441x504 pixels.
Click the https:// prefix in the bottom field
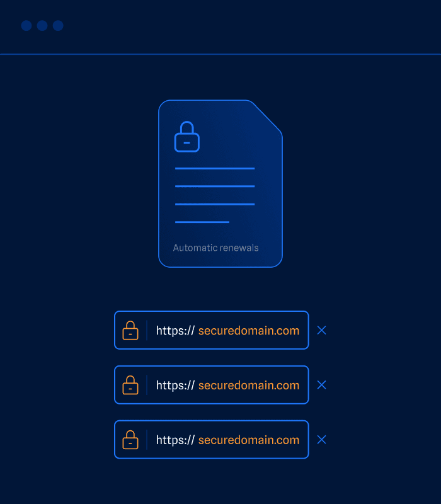(175, 440)
